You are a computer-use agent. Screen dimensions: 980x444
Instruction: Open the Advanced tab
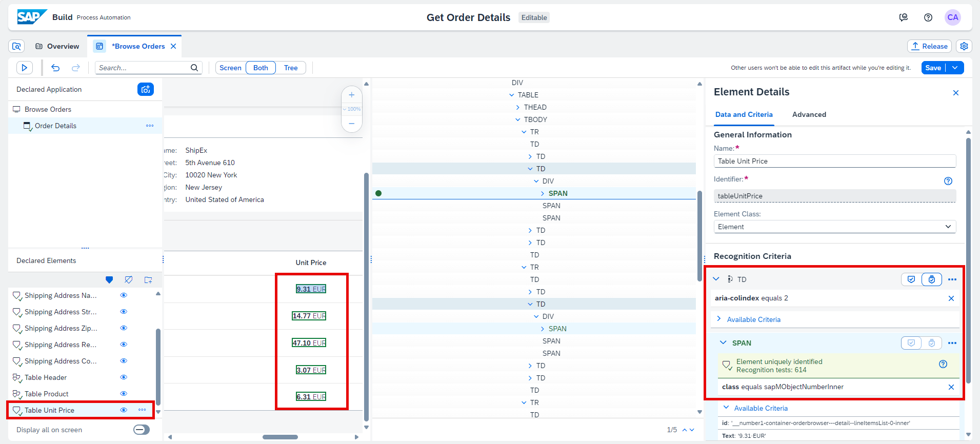pos(809,114)
